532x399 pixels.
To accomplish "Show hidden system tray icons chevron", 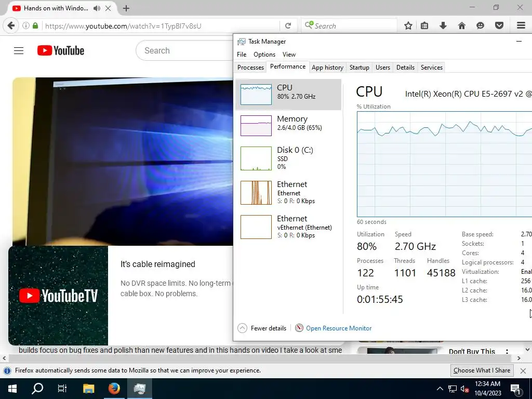I will 440,389.
